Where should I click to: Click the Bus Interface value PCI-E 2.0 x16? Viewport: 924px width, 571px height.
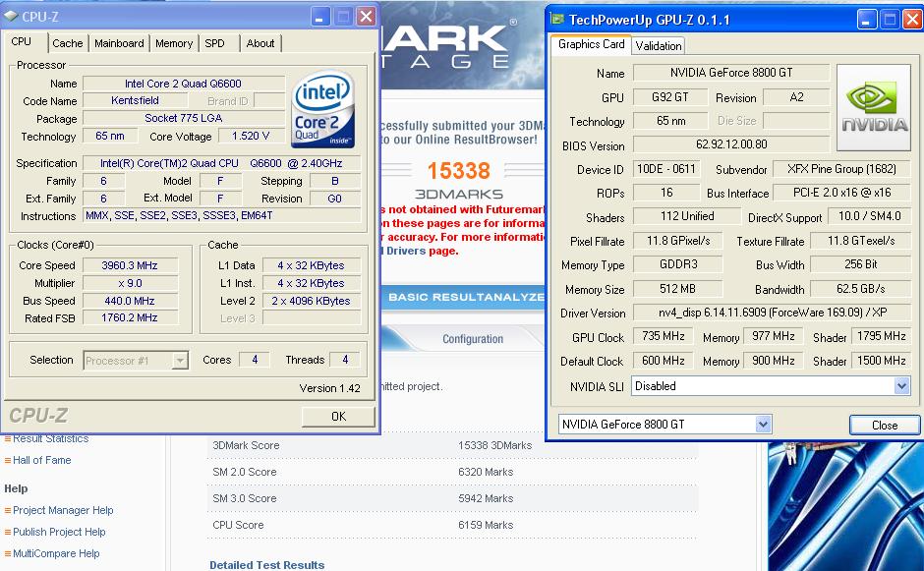pyautogui.click(x=841, y=193)
